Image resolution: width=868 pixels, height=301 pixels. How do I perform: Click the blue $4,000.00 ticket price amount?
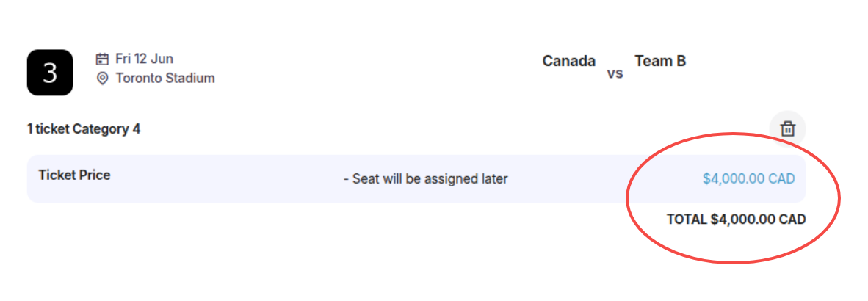click(734, 178)
